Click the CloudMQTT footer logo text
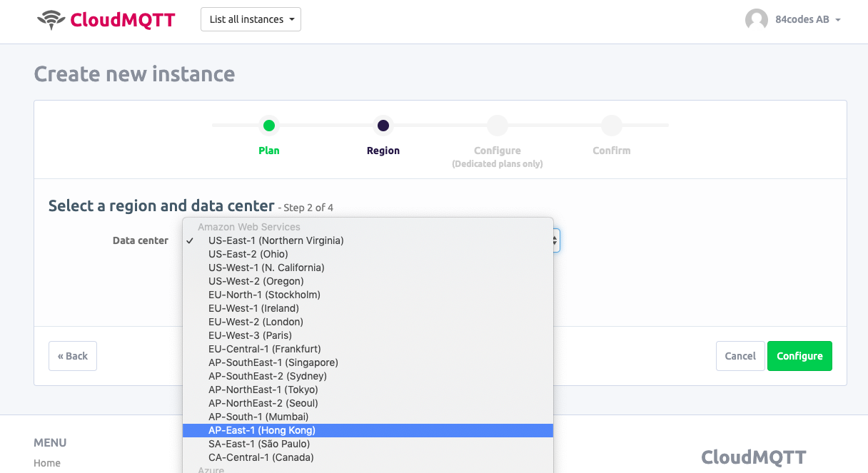The width and height of the screenshot is (868, 473). pos(753,457)
